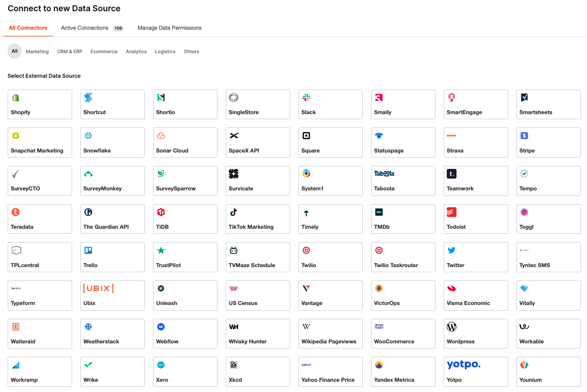
Task: Select the All category filter
Action: pos(15,51)
